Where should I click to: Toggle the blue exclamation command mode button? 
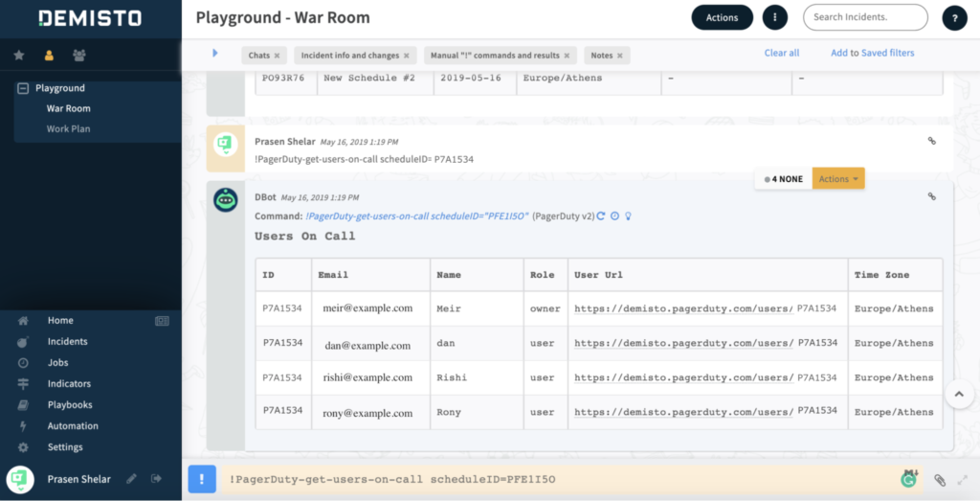coord(202,479)
